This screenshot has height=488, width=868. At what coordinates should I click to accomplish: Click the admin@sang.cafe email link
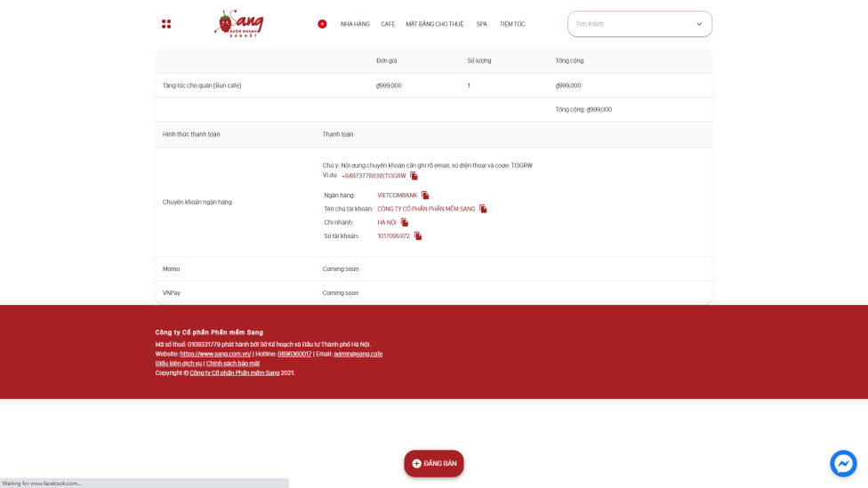[x=358, y=354]
